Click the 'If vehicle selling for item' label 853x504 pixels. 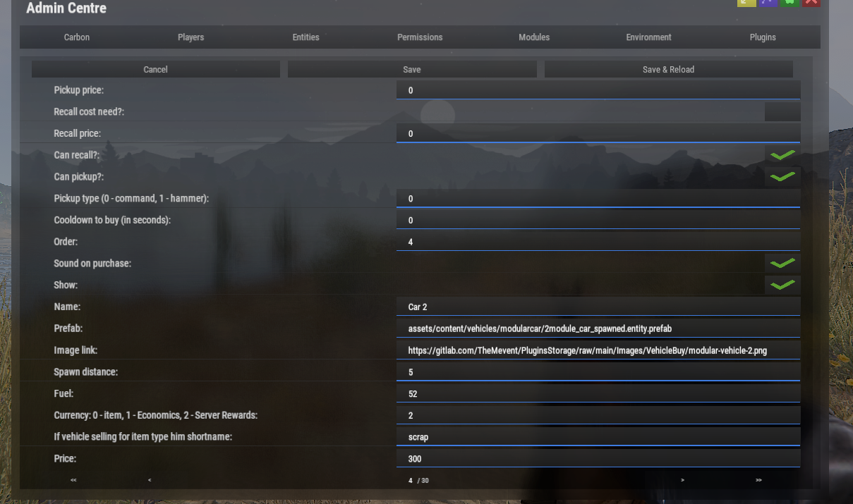[143, 437]
